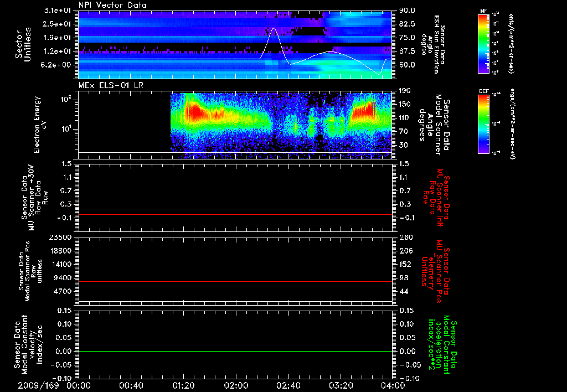This screenshot has width=567, height=392.
Task: Click the 75.0 sun elevation tick
Action: pos(407,38)
